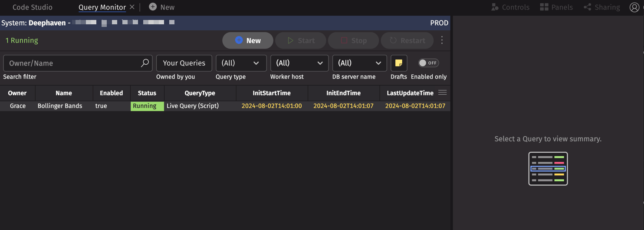Screen dimensions: 644x230
Task: Click the Drafts sticky note icon
Action: click(398, 63)
